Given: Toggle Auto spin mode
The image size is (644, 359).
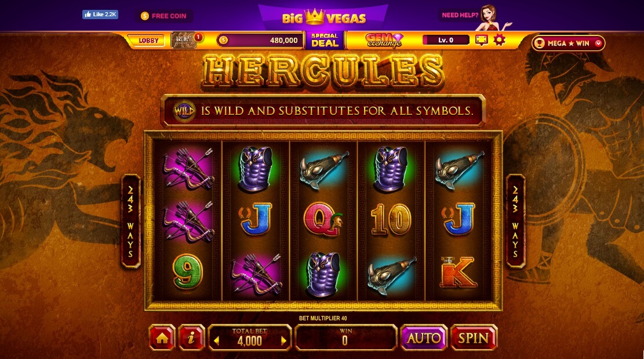Looking at the screenshot, I should (424, 338).
